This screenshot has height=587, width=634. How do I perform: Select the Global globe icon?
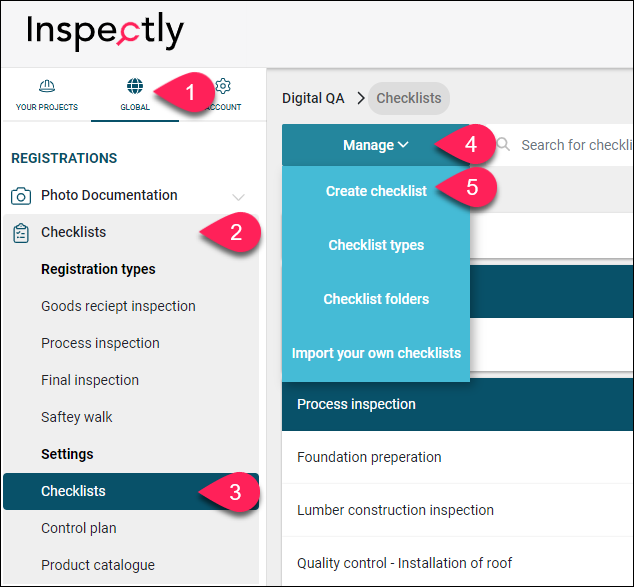point(135,86)
